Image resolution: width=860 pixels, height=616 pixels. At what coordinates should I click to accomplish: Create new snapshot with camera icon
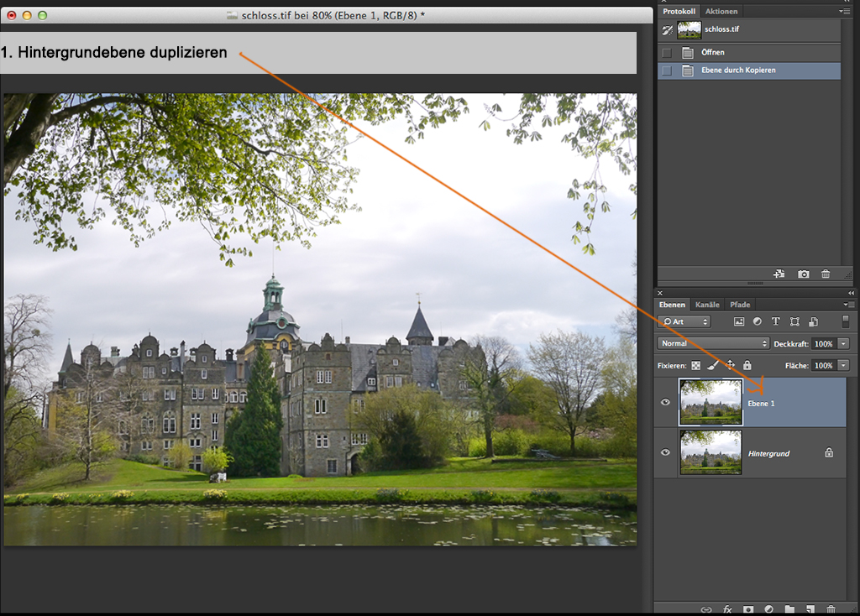(804, 274)
